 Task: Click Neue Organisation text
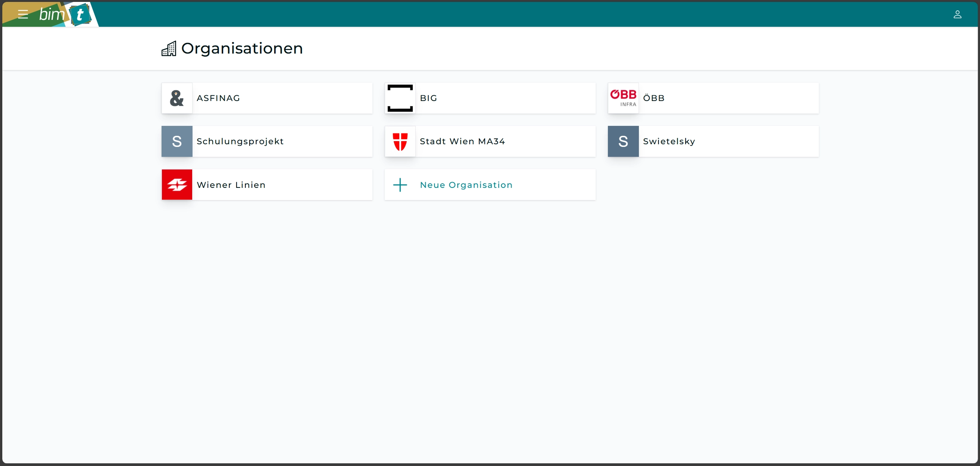(466, 185)
